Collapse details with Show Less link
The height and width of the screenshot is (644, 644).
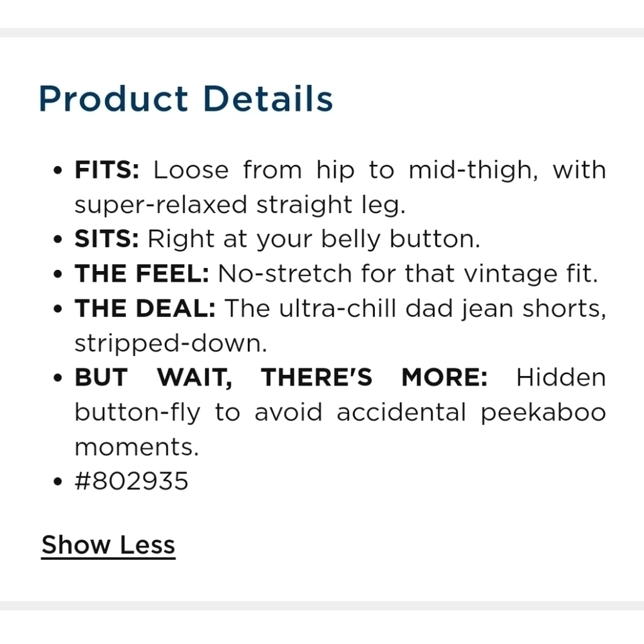pos(108,545)
